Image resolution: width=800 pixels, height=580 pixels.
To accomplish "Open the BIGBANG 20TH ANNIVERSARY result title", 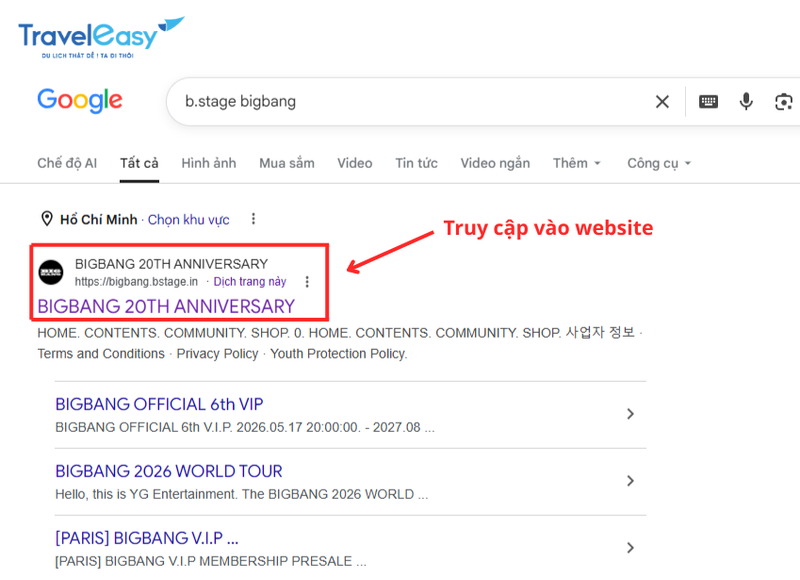I will click(166, 307).
